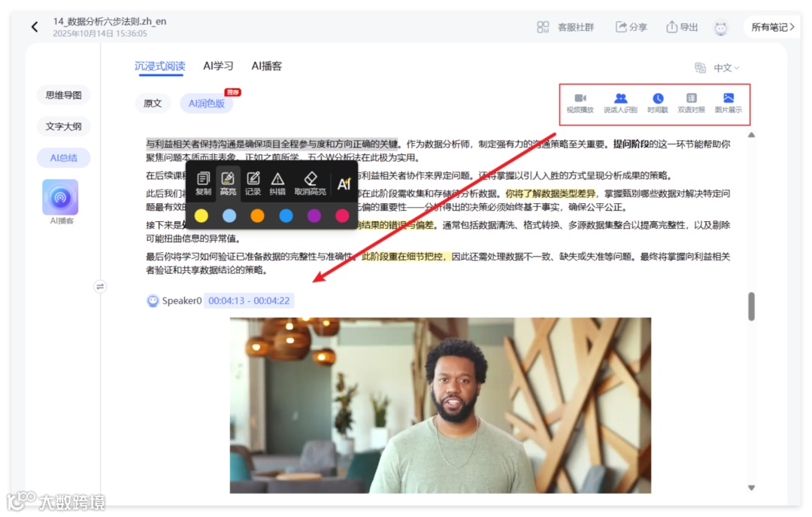The image size is (812, 517).
Task: Open 客服社群 customer community
Action: [565, 27]
